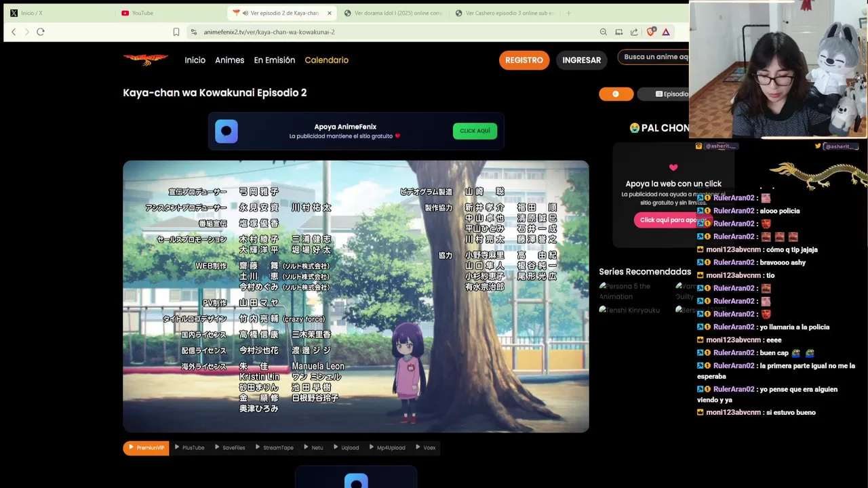Open the Animes menu item
Image resolution: width=868 pixels, height=488 pixels.
click(229, 60)
